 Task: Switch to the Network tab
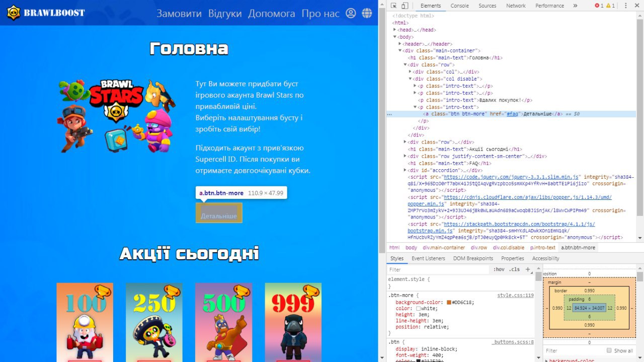click(x=516, y=6)
